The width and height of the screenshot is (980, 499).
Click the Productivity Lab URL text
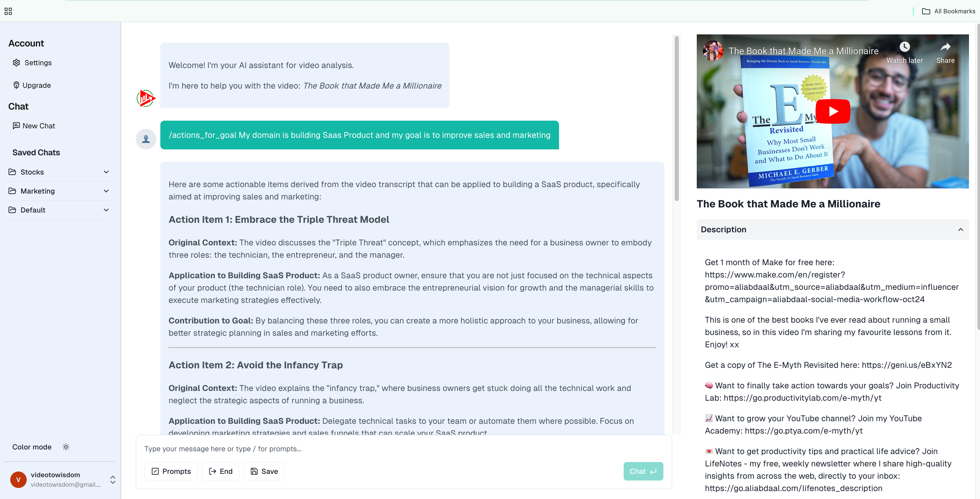pos(802,398)
